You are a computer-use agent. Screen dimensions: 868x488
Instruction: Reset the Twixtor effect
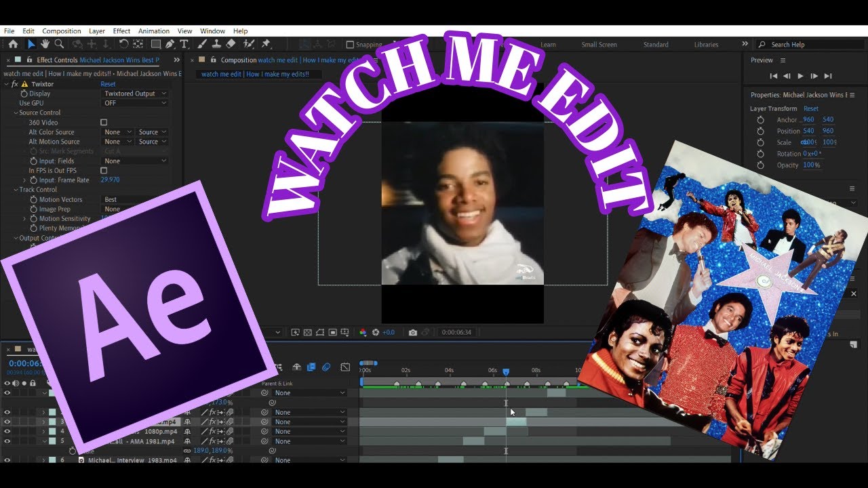coord(108,84)
